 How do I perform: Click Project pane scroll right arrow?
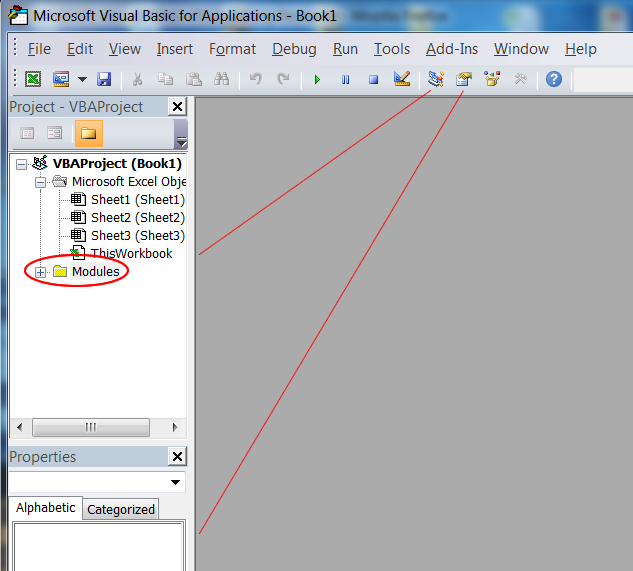coord(175,427)
